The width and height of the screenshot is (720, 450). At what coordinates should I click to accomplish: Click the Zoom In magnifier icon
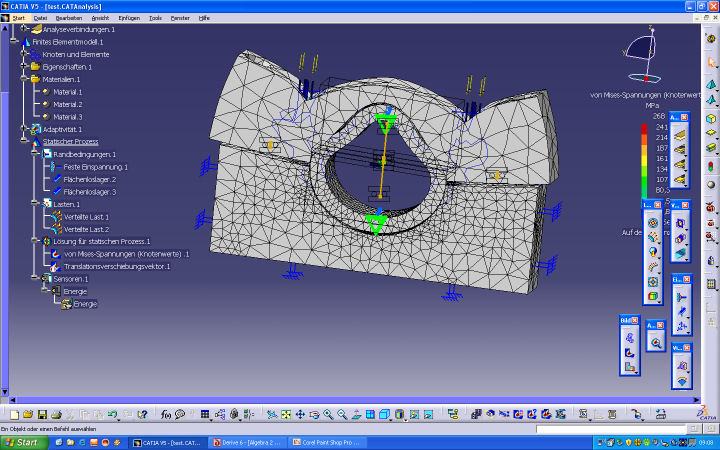tap(328, 415)
